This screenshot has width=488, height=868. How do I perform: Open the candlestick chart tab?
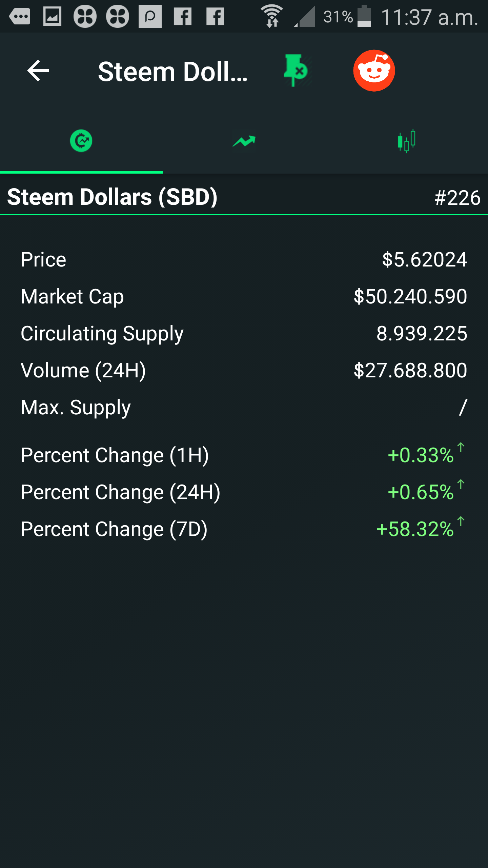[x=406, y=141]
